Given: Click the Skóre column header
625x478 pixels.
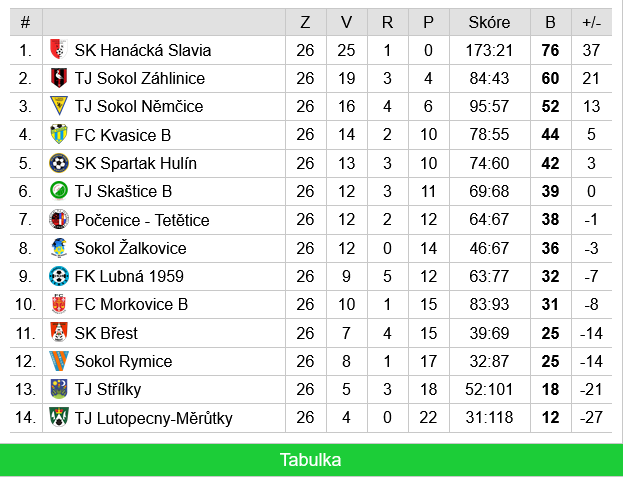Looking at the screenshot, I should tap(489, 22).
